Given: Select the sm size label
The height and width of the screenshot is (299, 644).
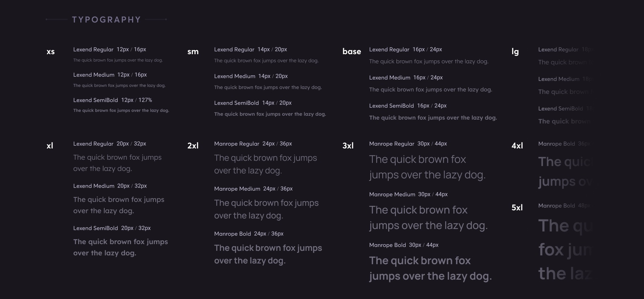Looking at the screenshot, I should coord(193,52).
